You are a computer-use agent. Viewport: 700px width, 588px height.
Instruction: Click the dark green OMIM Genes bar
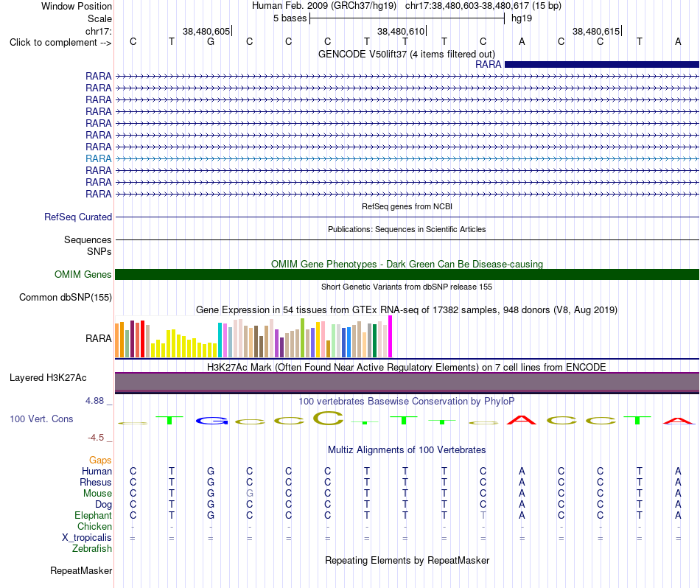(407, 275)
